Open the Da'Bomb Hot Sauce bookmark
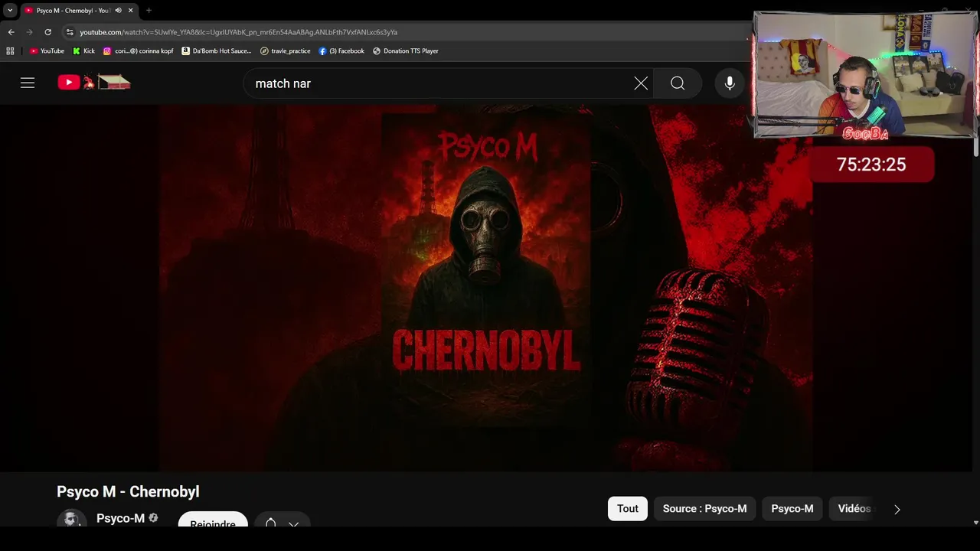Image resolution: width=980 pixels, height=551 pixels. (x=217, y=51)
